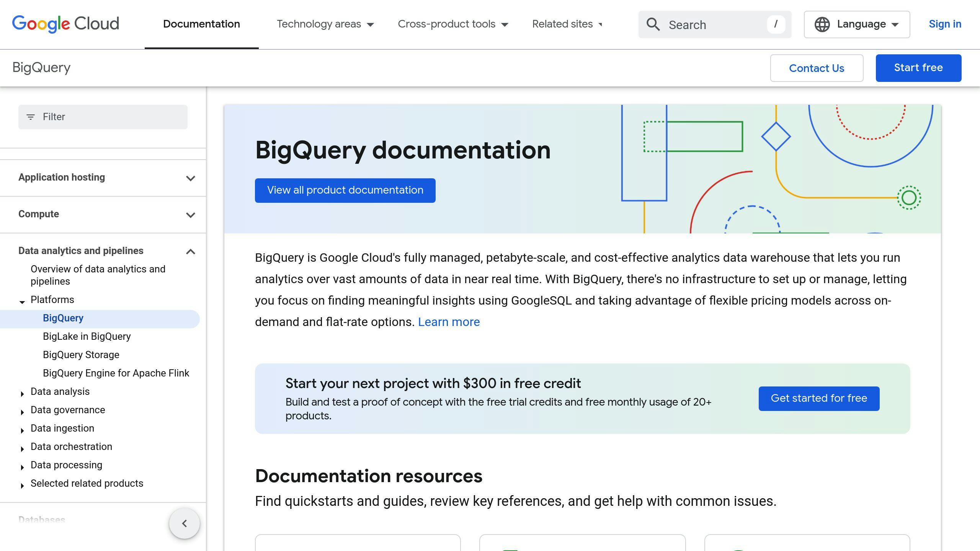
Task: Click the Google Cloud logo
Action: pyautogui.click(x=65, y=24)
